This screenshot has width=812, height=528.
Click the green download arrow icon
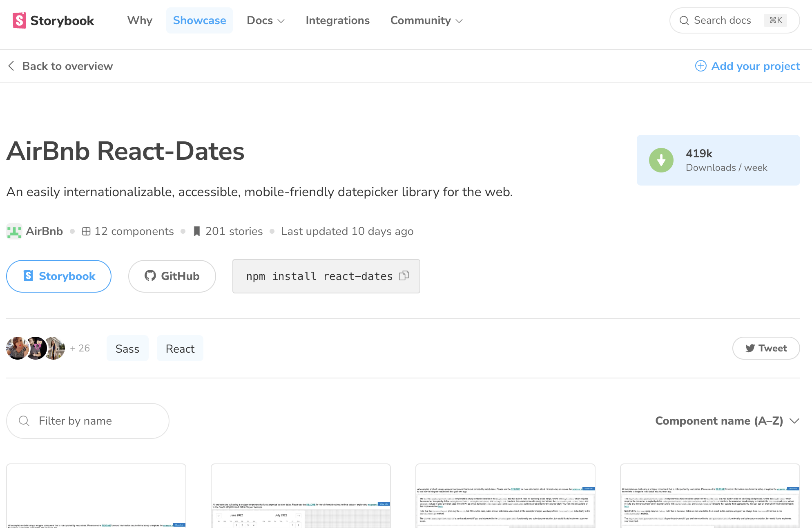pos(661,160)
